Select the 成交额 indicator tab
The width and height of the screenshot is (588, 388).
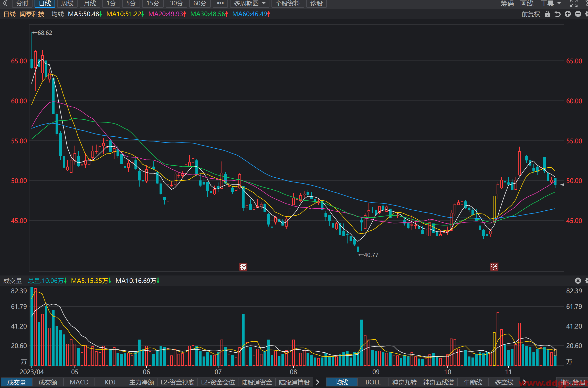[48, 382]
